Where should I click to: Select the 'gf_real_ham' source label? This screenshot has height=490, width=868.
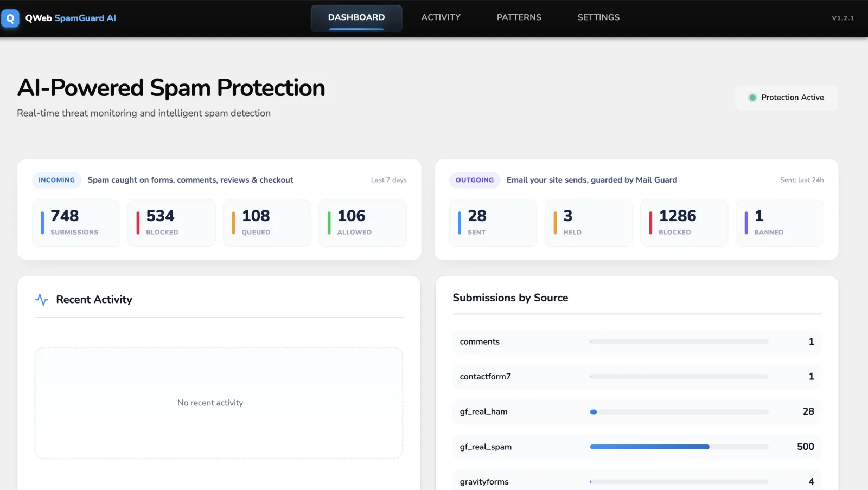(484, 412)
